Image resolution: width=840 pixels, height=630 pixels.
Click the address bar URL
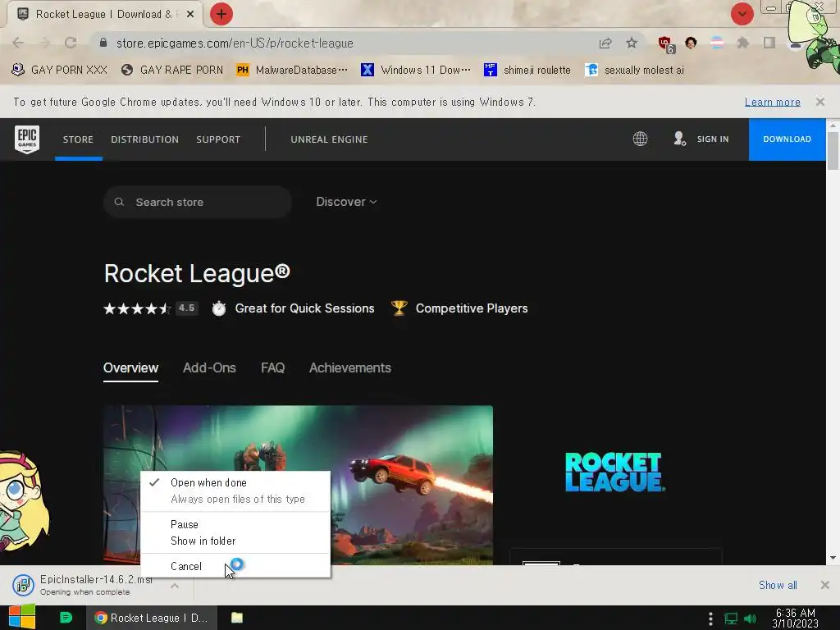click(x=235, y=43)
